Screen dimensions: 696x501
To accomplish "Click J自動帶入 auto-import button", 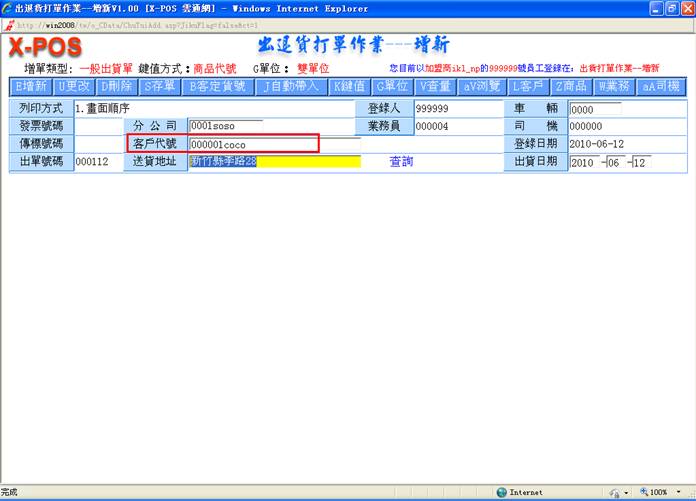I will click(293, 87).
